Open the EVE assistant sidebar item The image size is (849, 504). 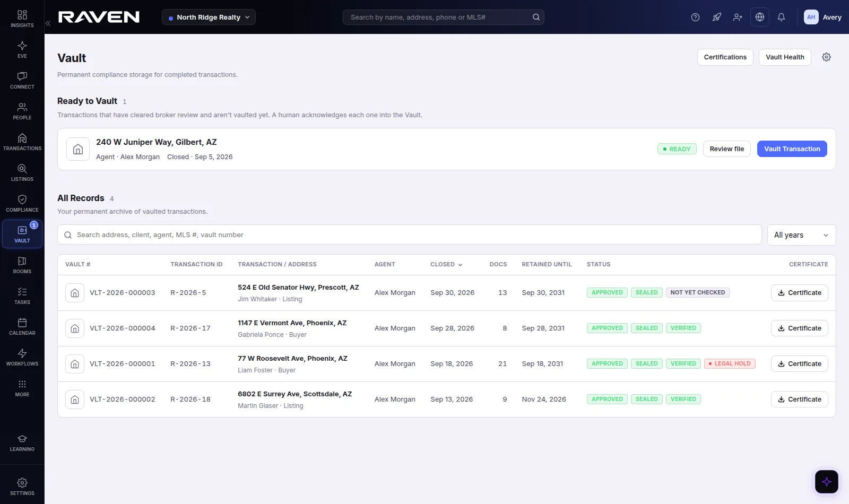pos(22,49)
